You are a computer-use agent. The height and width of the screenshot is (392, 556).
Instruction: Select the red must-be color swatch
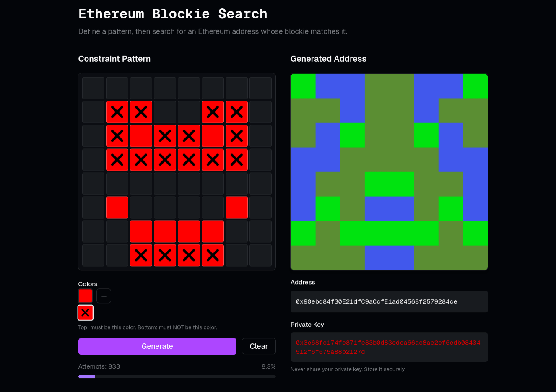(86, 296)
